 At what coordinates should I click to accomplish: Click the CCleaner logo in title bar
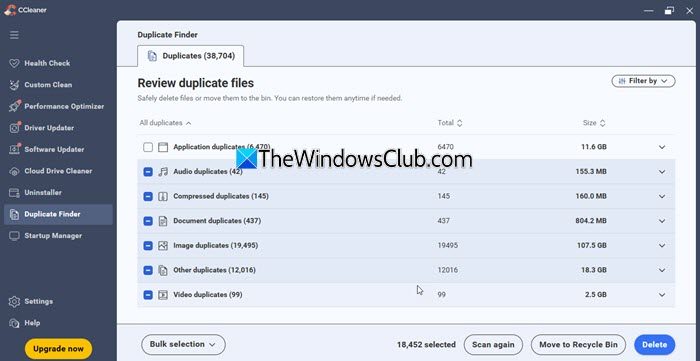[x=10, y=10]
